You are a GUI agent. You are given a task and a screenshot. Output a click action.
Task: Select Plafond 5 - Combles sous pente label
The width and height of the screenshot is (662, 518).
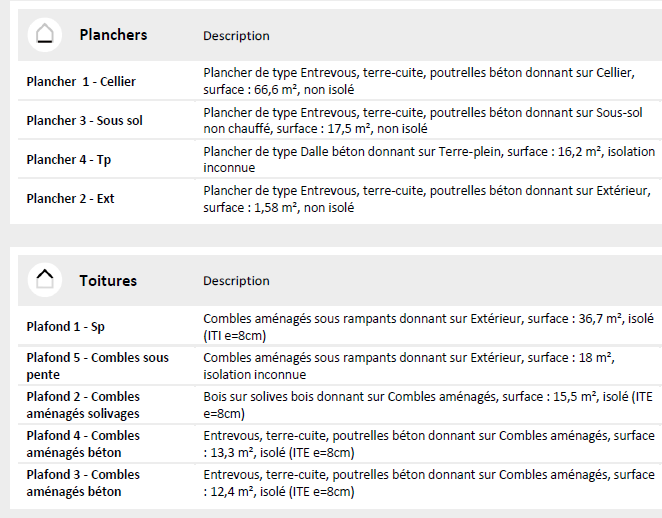[x=98, y=366]
